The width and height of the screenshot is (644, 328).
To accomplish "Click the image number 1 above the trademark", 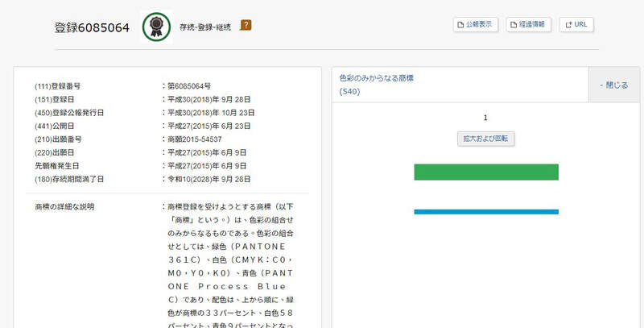I will click(485, 118).
